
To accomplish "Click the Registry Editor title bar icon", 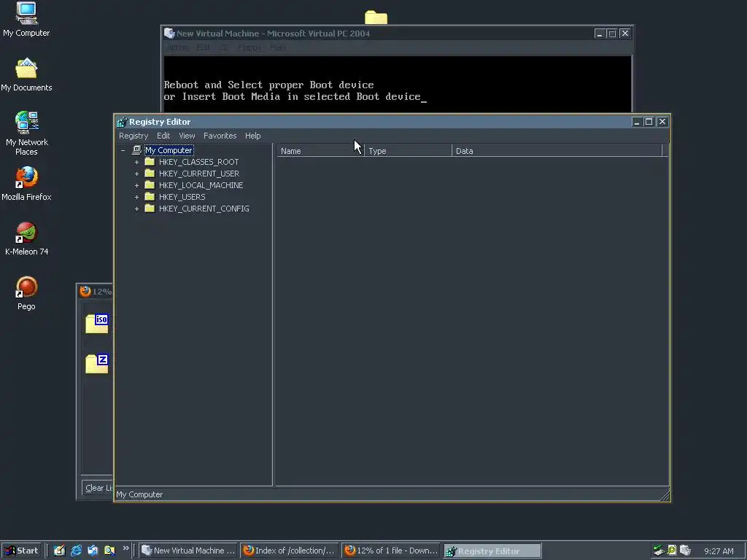I will (x=122, y=122).
